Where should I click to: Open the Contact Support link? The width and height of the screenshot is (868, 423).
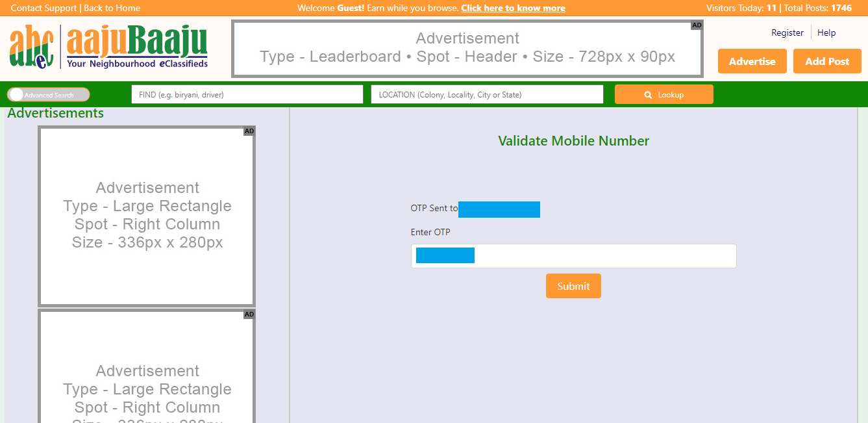coord(44,8)
